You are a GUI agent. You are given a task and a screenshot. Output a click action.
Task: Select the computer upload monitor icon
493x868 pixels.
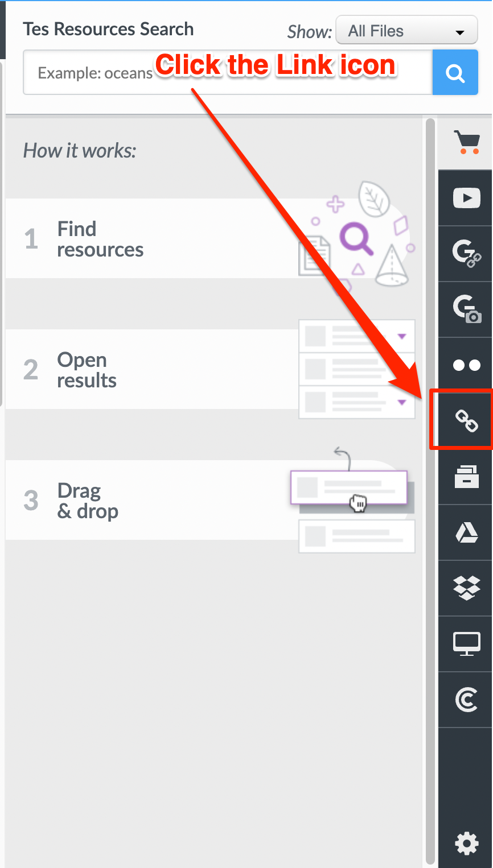pos(466,644)
